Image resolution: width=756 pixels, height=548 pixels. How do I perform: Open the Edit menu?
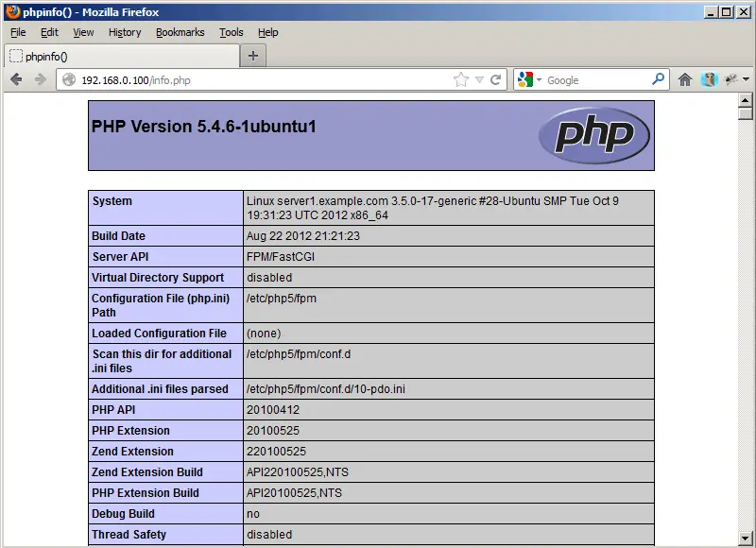[x=49, y=32]
